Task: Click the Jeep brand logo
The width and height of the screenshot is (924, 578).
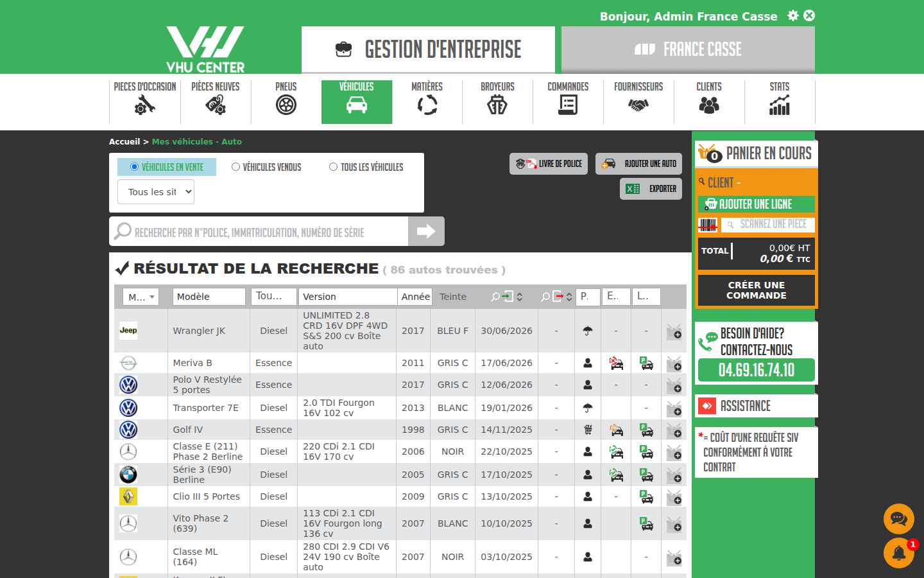Action: click(x=128, y=331)
